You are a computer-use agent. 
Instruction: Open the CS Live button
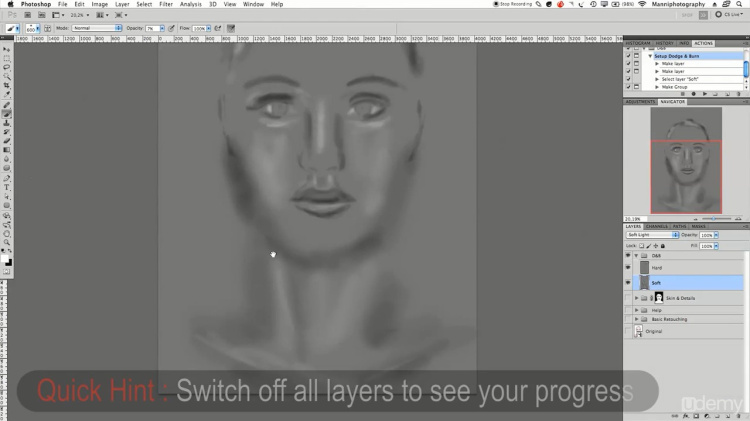coord(729,15)
